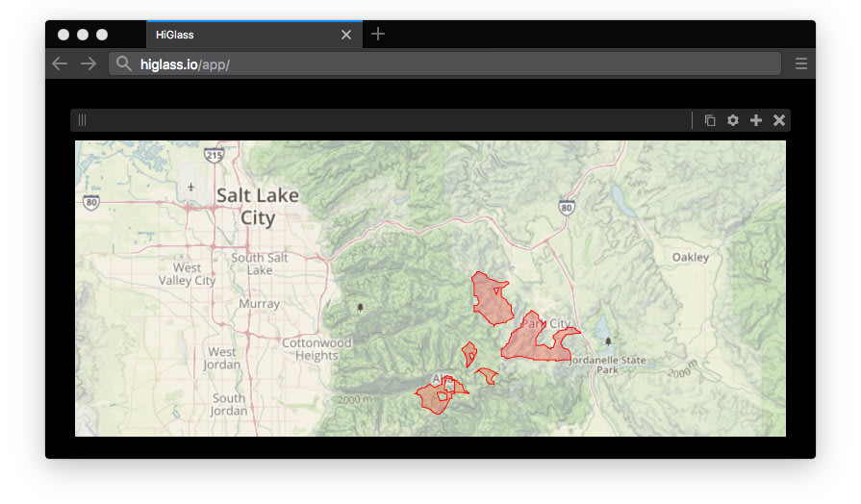This screenshot has width=861, height=504.
Task: Open the browser hamburger menu
Action: pos(801,63)
